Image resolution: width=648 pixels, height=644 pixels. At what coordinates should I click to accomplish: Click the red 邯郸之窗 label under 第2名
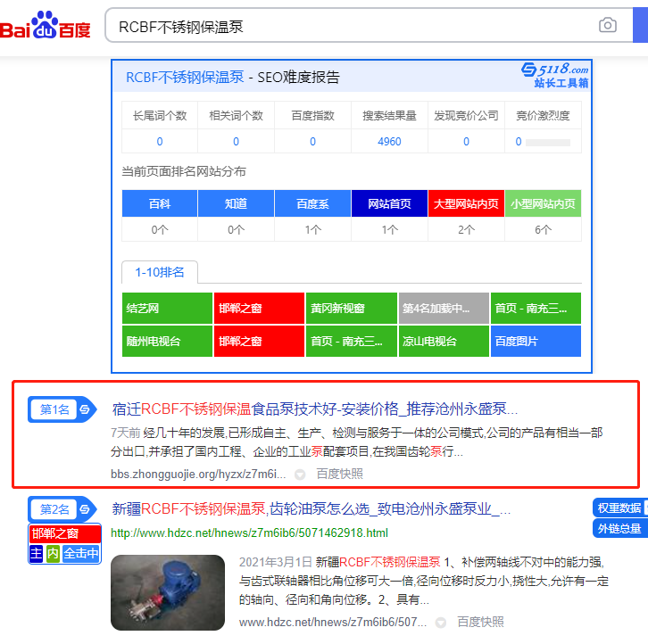pyautogui.click(x=65, y=533)
